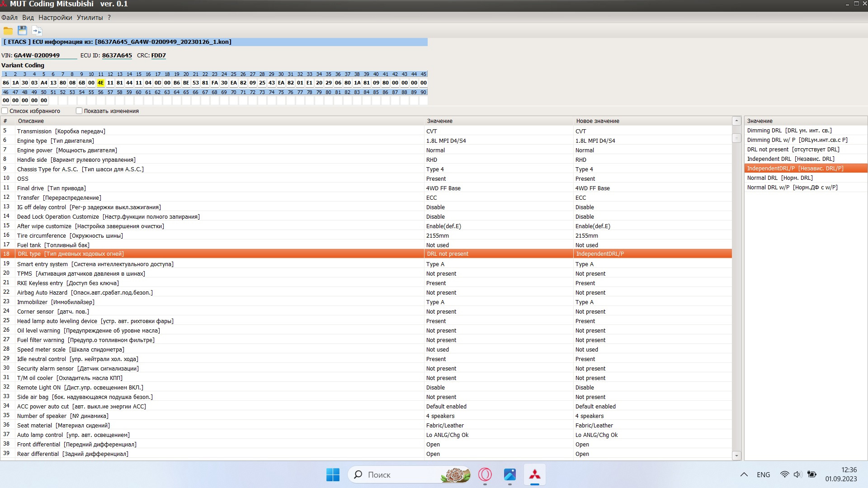This screenshot has height=488, width=868.
Task: Open the Wi-Fi network tray icon
Action: coord(784,474)
